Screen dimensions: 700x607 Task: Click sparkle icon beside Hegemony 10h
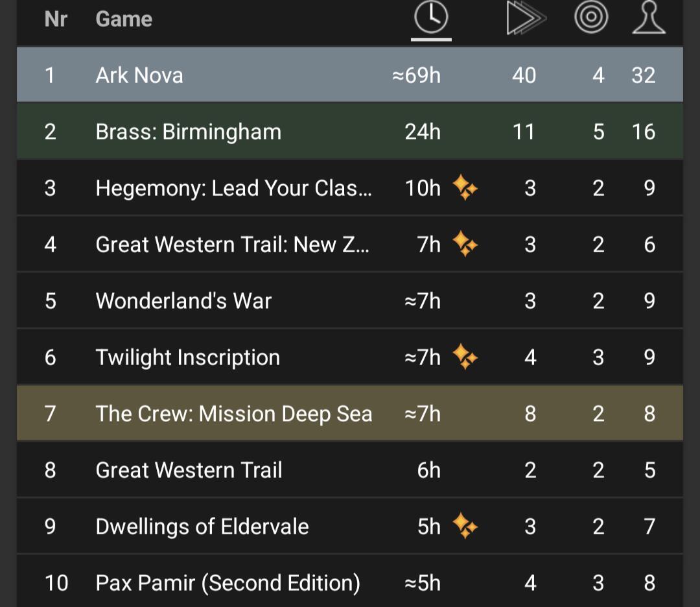point(465,187)
